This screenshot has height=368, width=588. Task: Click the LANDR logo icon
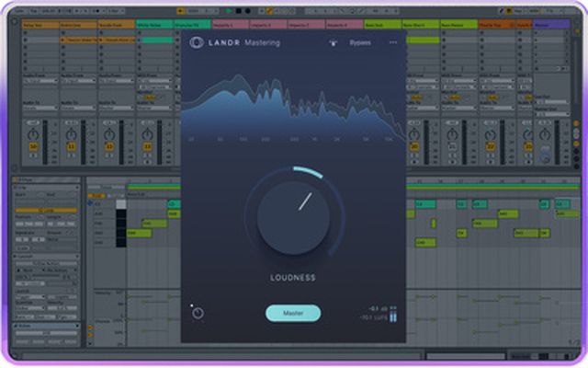coord(197,42)
